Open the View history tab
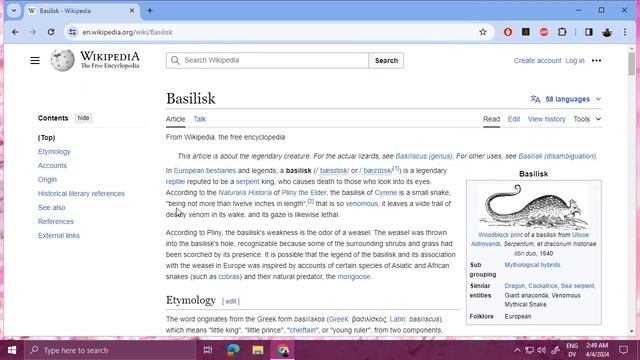The image size is (640, 360). tap(547, 119)
